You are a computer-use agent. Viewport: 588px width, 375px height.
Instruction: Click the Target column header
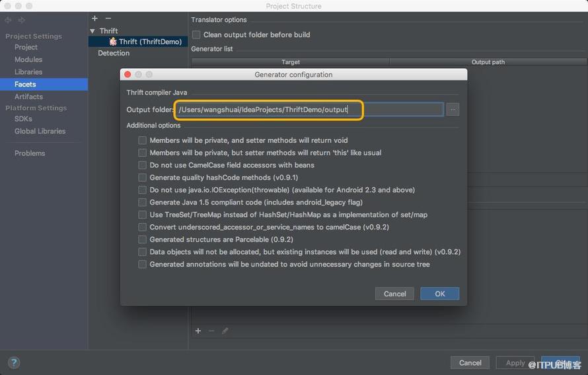tap(291, 62)
